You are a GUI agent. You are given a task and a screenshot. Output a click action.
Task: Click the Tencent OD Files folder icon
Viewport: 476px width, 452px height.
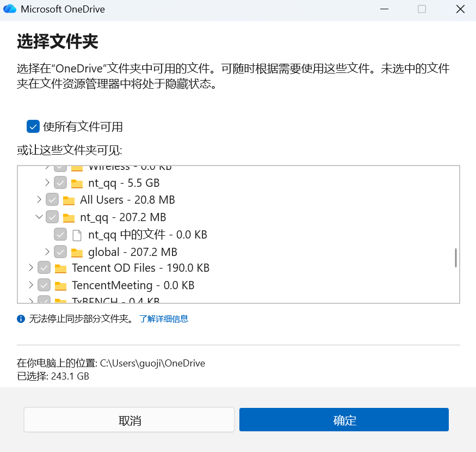(60, 267)
